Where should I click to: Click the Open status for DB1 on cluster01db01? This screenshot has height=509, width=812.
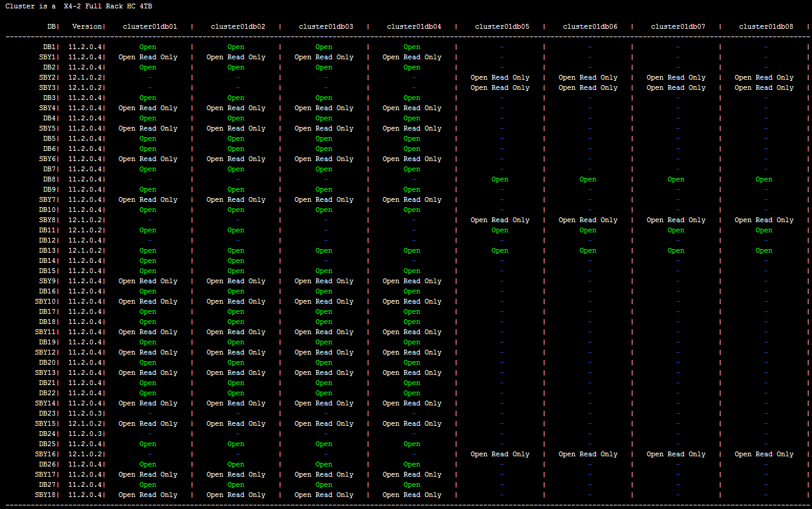click(x=148, y=47)
